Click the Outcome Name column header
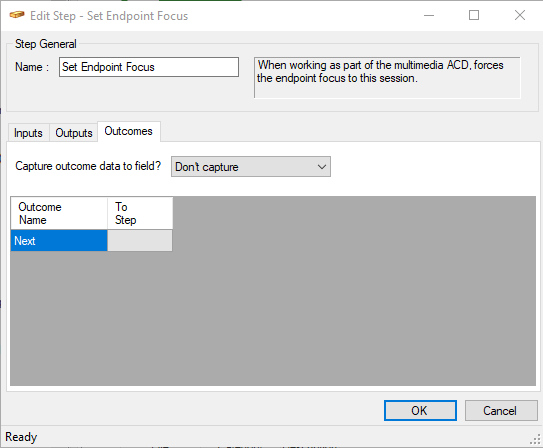Viewport: 543px width, 448px height. [x=59, y=213]
